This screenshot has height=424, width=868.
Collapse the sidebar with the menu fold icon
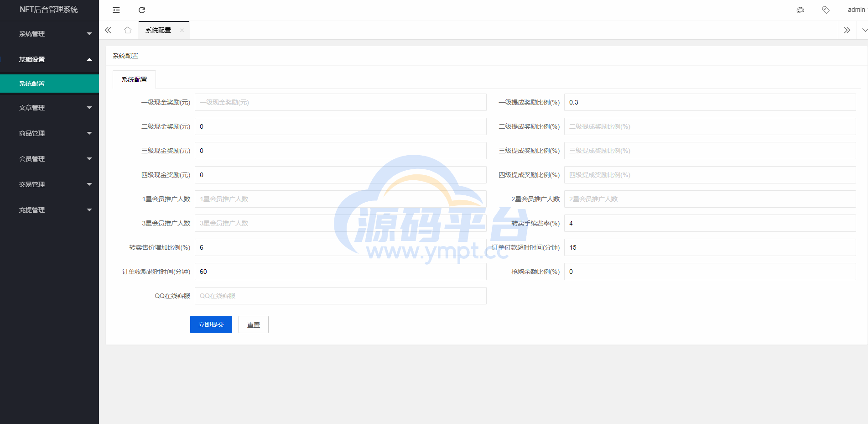point(116,10)
